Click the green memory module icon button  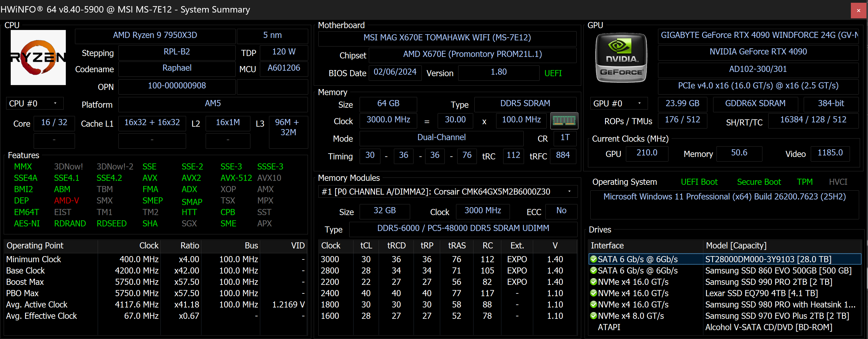(564, 121)
